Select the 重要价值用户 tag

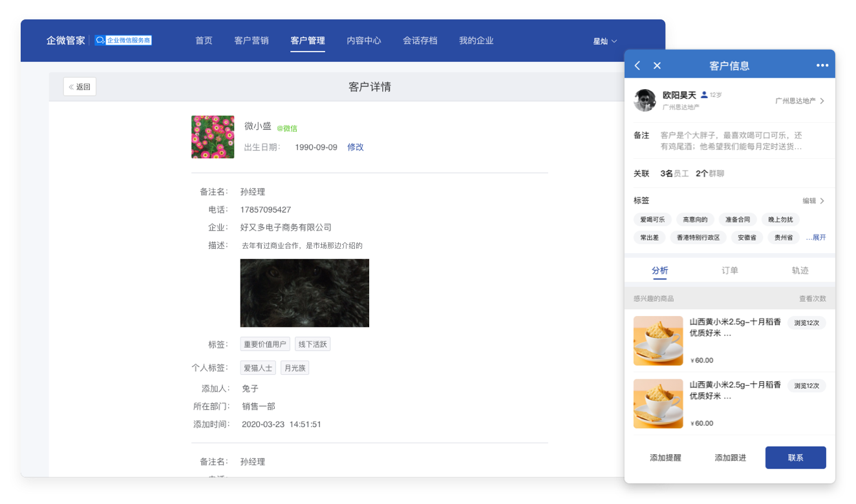coord(265,344)
